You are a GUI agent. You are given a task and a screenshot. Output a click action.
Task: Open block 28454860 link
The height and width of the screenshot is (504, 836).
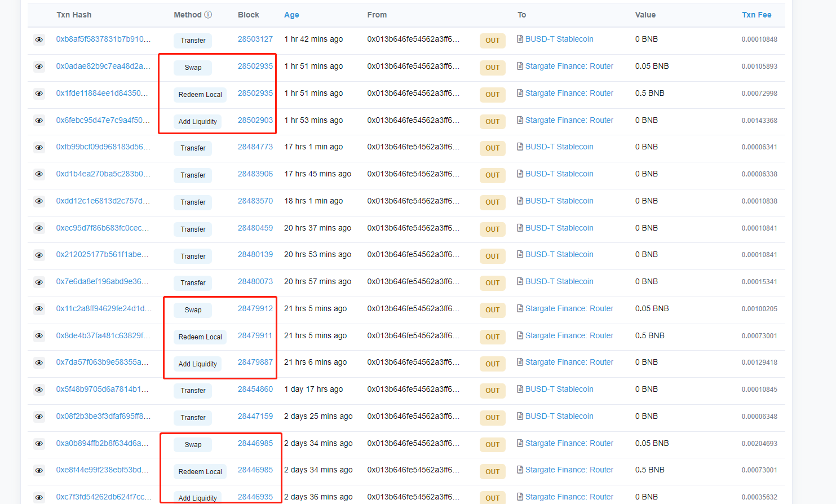[255, 389]
